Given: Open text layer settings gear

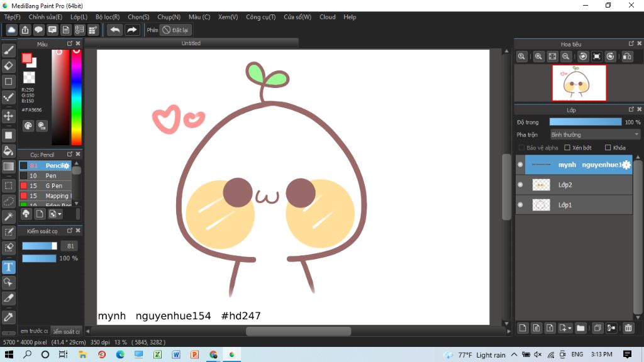Looking at the screenshot, I should (x=626, y=165).
